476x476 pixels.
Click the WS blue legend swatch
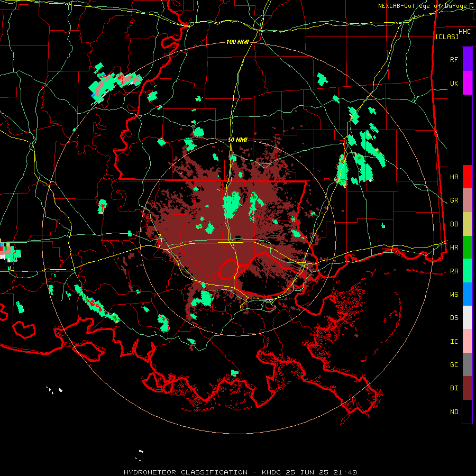click(467, 294)
